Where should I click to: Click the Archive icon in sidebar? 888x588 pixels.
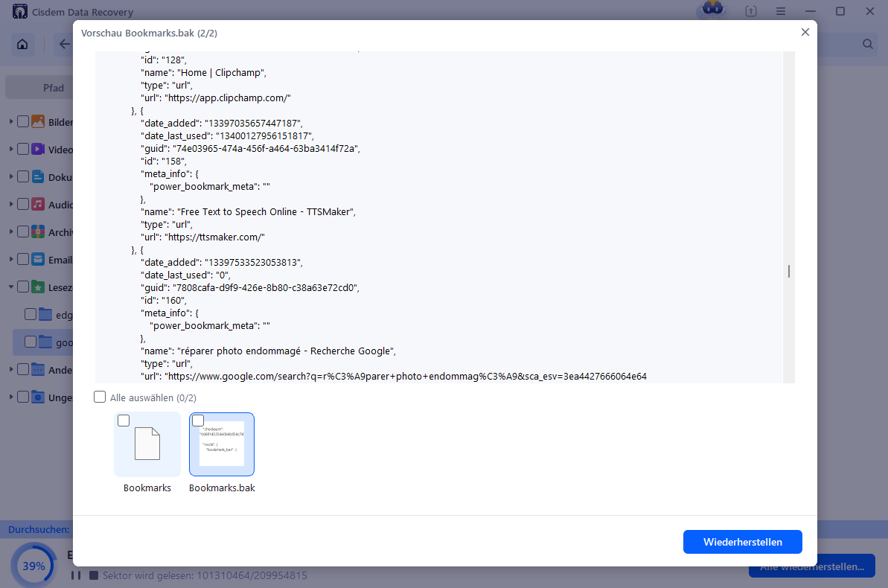pyautogui.click(x=38, y=231)
